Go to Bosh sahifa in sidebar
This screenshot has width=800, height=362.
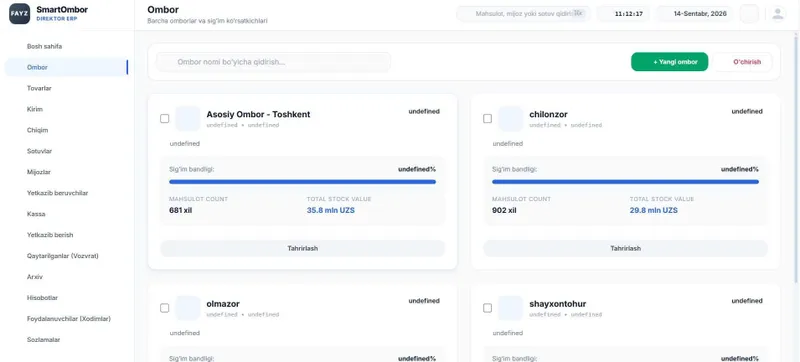(x=66, y=46)
